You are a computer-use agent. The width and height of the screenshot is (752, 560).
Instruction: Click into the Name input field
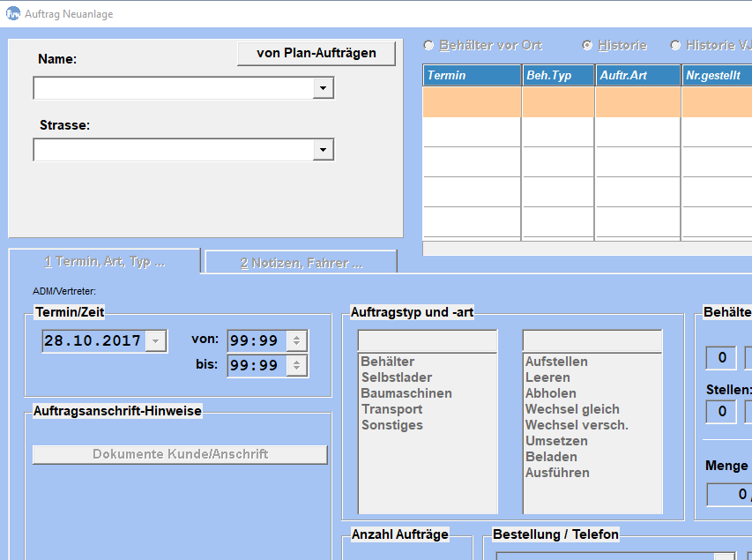click(x=174, y=88)
